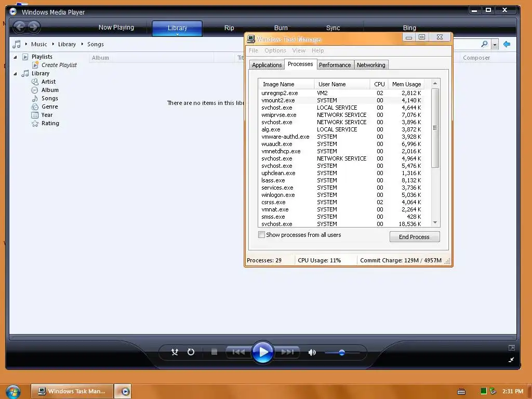The image size is (532, 399).
Task: Sort processes by CPU column
Action: point(379,84)
